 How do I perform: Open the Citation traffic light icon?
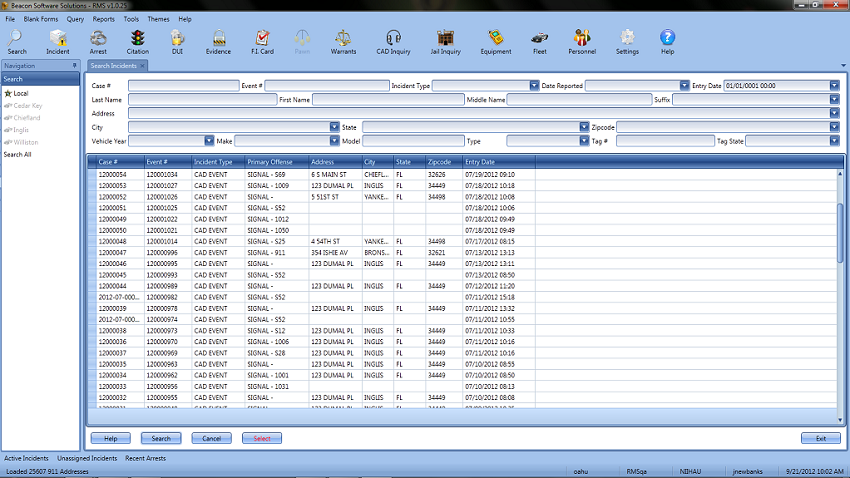137,40
